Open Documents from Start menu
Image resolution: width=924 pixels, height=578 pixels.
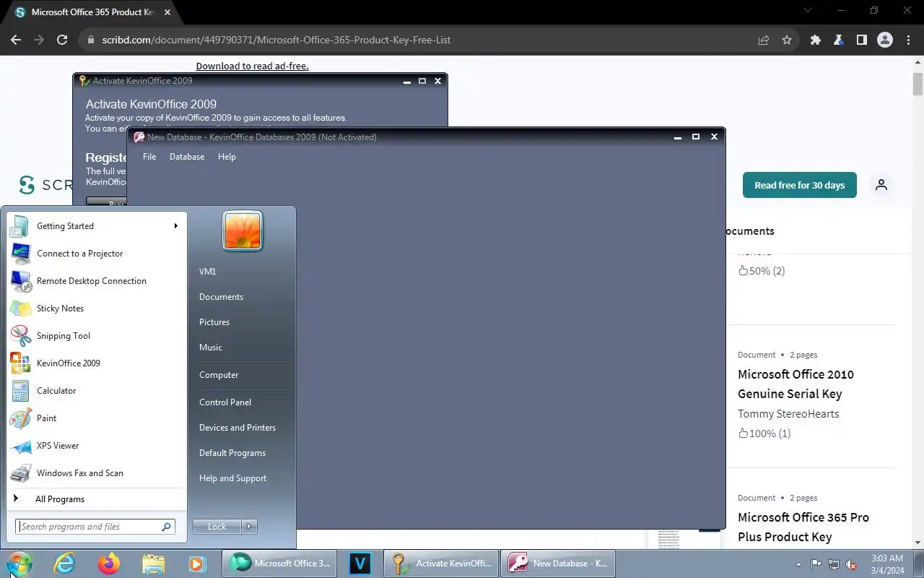tap(221, 297)
